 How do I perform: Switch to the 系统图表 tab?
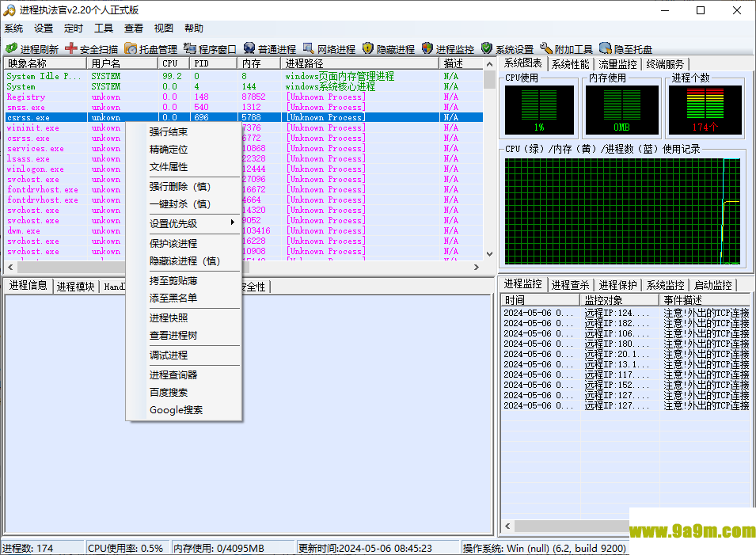pyautogui.click(x=523, y=63)
